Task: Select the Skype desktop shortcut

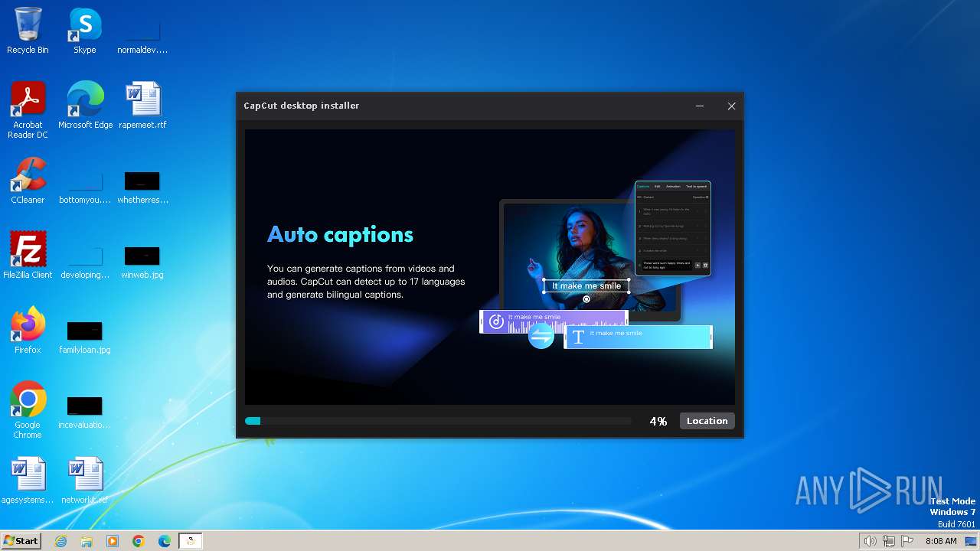Action: (x=85, y=31)
